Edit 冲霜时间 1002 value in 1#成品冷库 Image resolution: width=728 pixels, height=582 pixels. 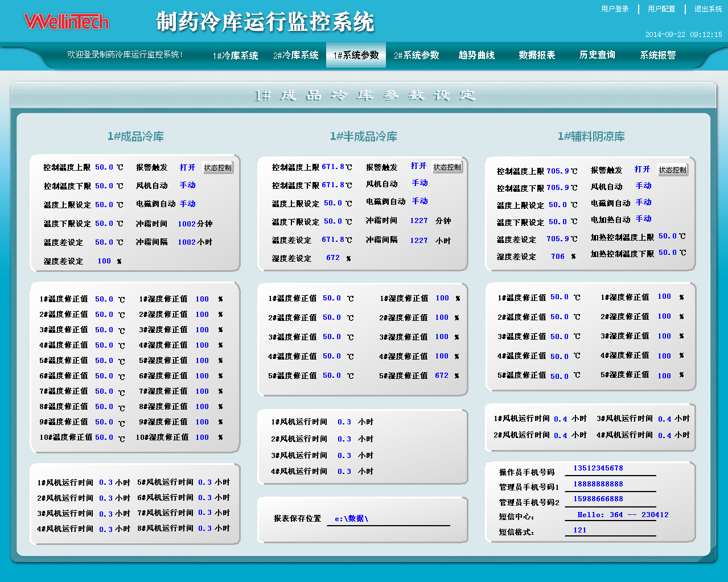tap(187, 224)
